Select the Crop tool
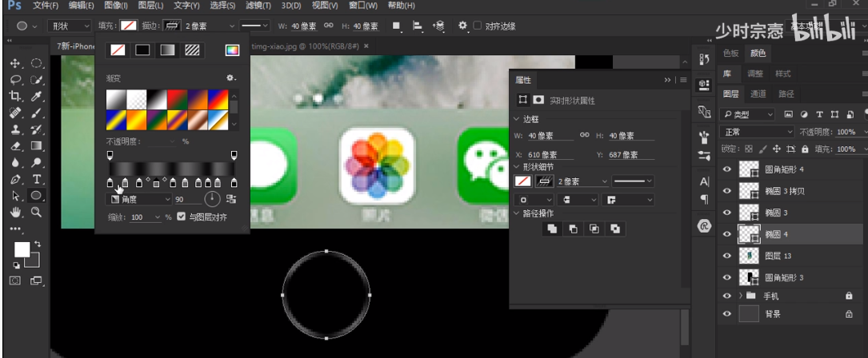The width and height of the screenshot is (868, 358). click(x=15, y=96)
